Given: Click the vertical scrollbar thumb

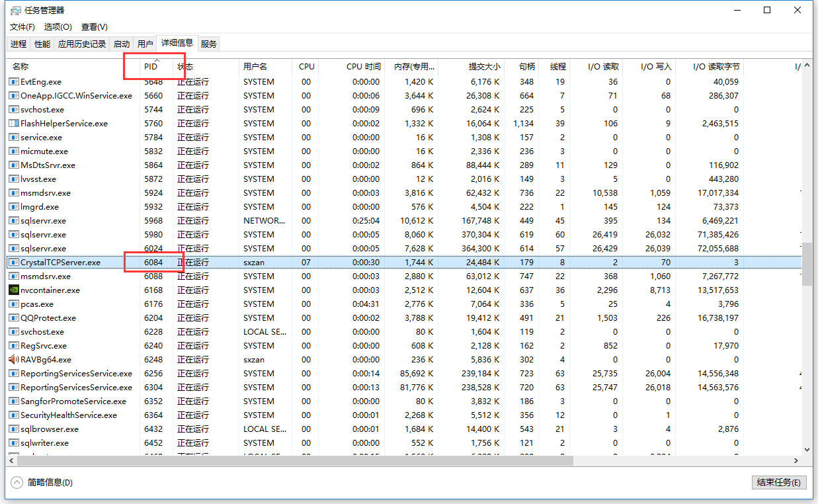Looking at the screenshot, I should [x=807, y=263].
